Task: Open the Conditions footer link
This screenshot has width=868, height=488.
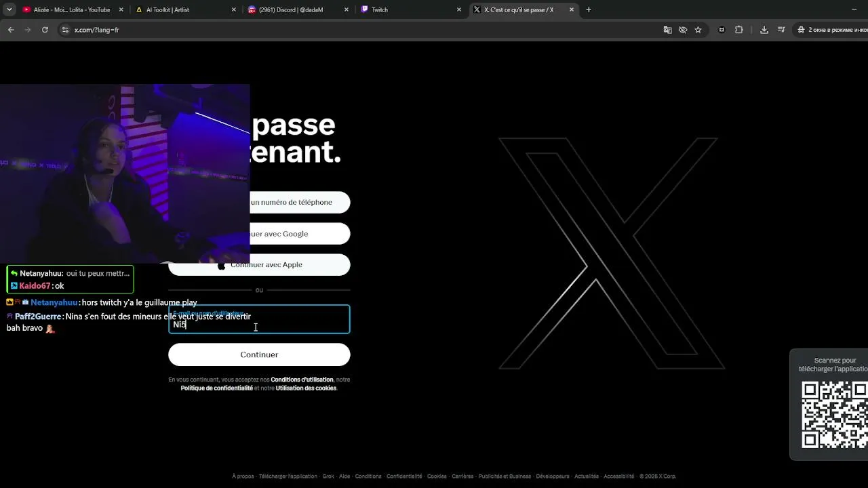Action: click(x=368, y=476)
